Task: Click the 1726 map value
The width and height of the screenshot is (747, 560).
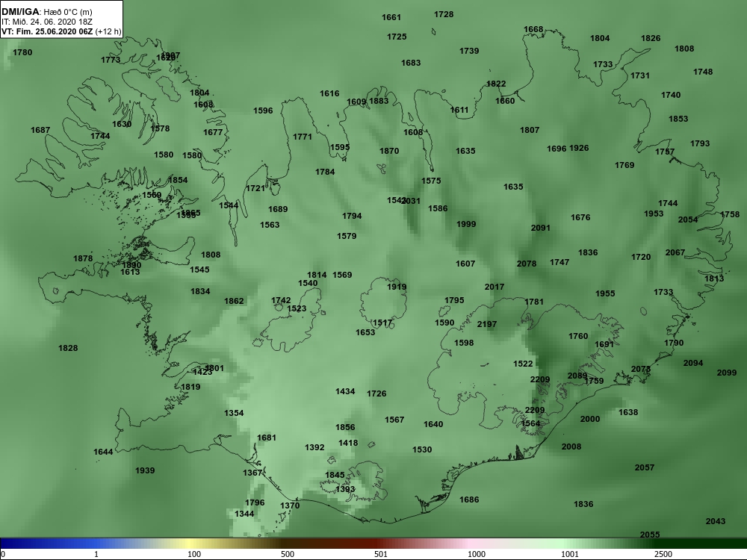Action: click(376, 393)
